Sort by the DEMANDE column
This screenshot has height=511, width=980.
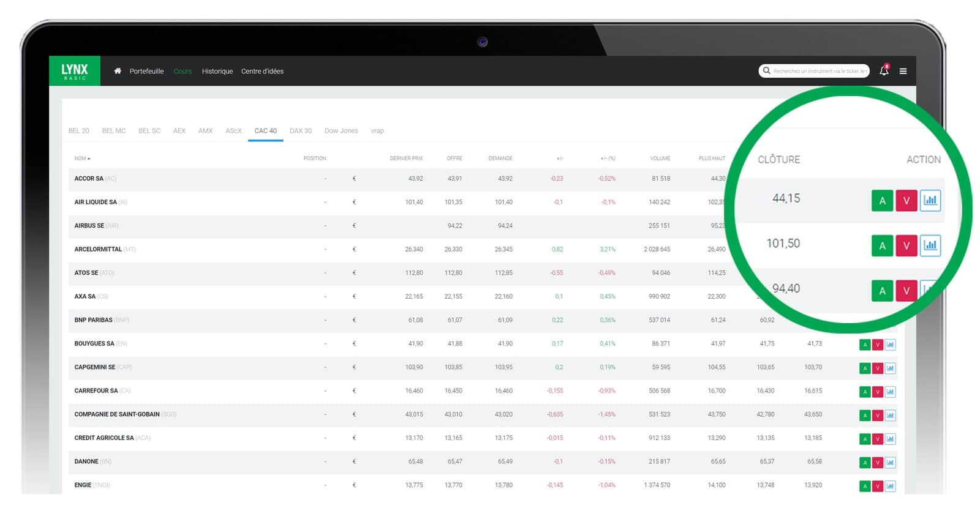tap(500, 159)
